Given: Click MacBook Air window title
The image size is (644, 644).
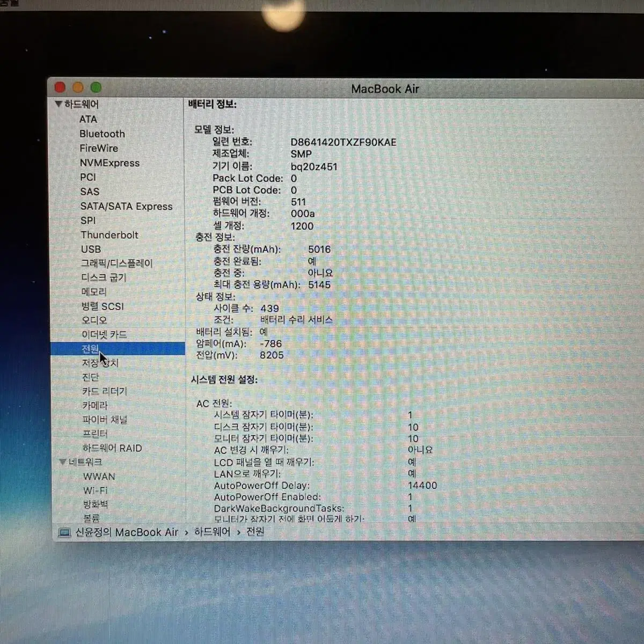Looking at the screenshot, I should click(x=385, y=89).
